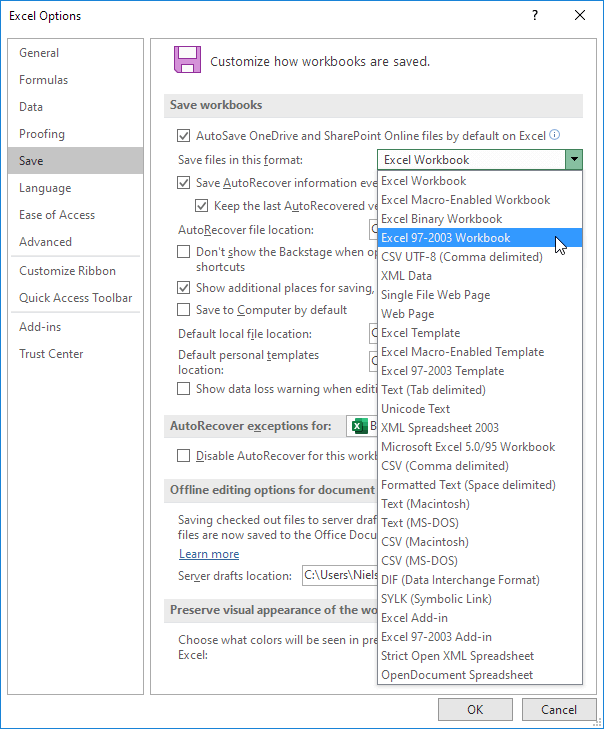Uncheck Save AutoRecover information checkbox
The image size is (604, 729).
point(184,183)
